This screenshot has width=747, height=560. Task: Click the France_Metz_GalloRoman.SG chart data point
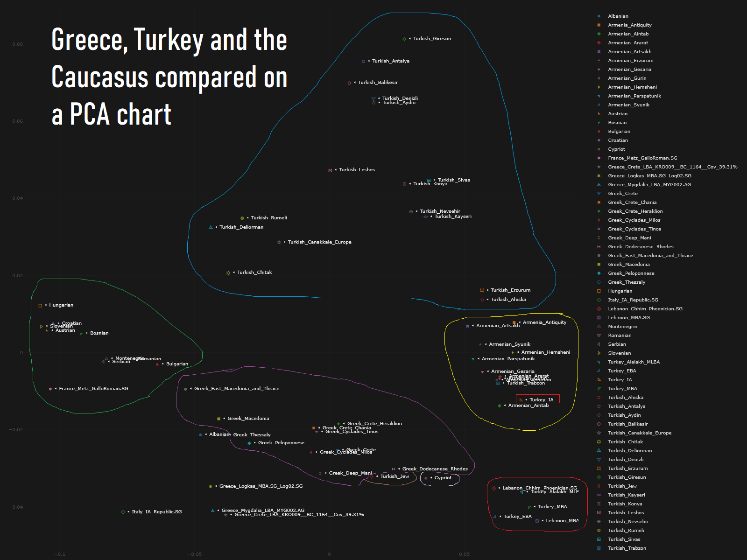click(50, 389)
